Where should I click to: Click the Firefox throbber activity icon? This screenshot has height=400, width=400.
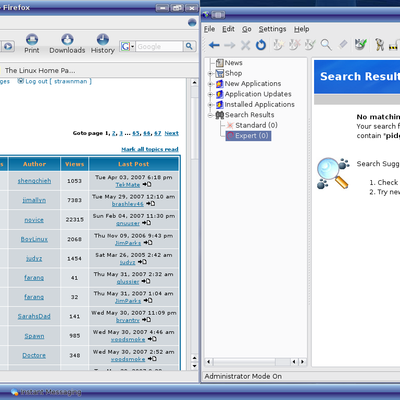(192, 23)
